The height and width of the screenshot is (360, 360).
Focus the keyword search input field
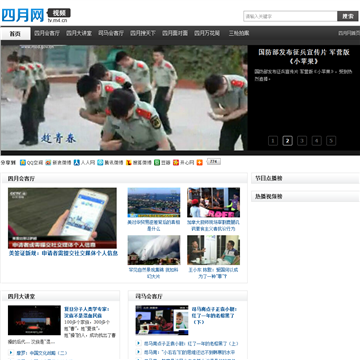point(290,16)
